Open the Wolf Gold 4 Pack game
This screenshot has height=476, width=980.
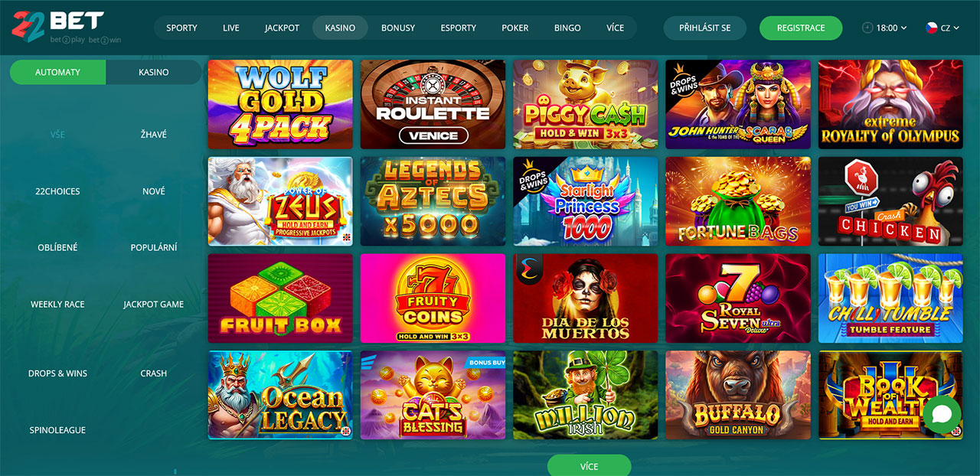(280, 104)
